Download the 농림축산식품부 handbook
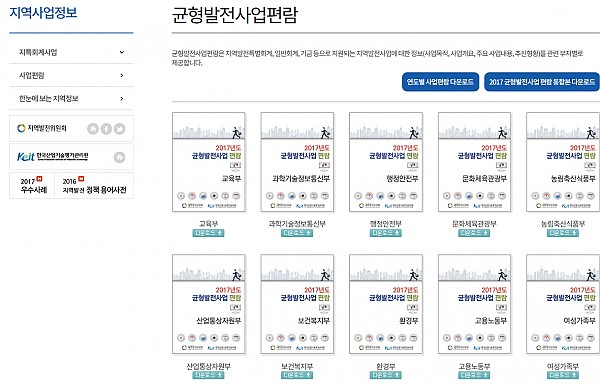Image resolution: width=600 pixels, height=385 pixels. 562,233
